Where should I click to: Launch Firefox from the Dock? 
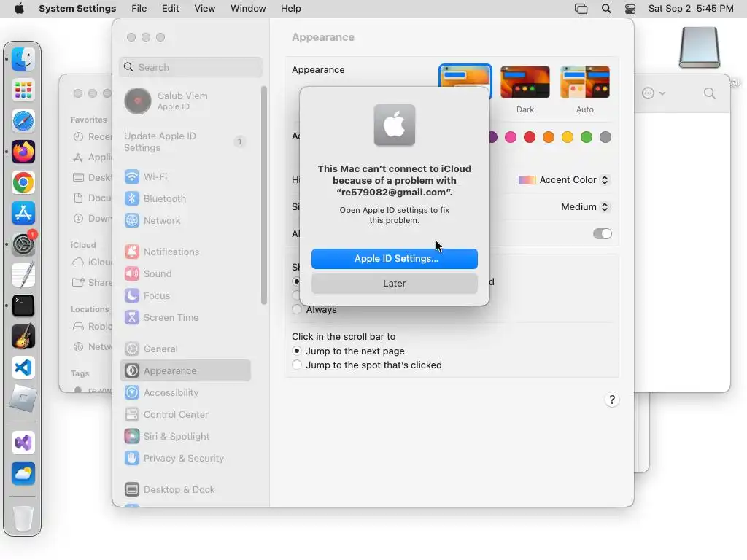23,152
